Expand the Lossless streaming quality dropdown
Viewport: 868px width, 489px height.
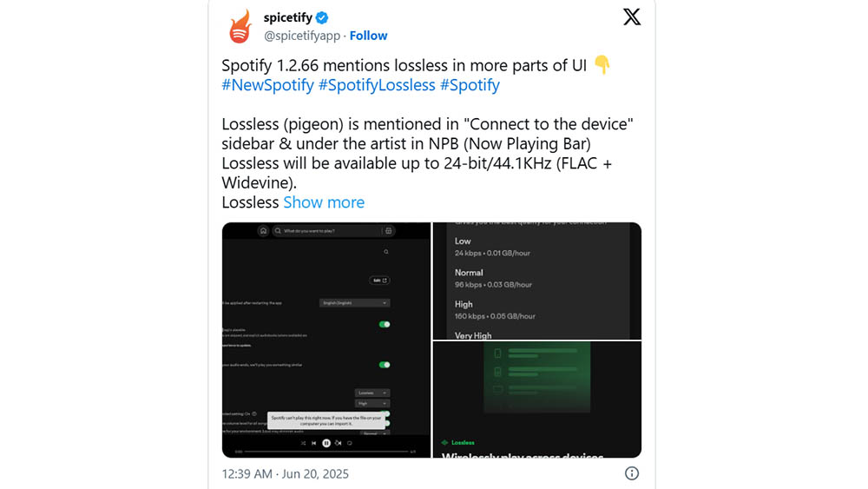coord(372,393)
